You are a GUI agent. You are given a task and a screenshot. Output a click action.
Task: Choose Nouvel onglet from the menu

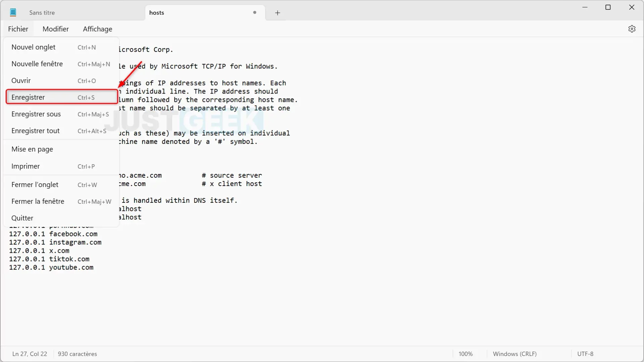(x=61, y=47)
